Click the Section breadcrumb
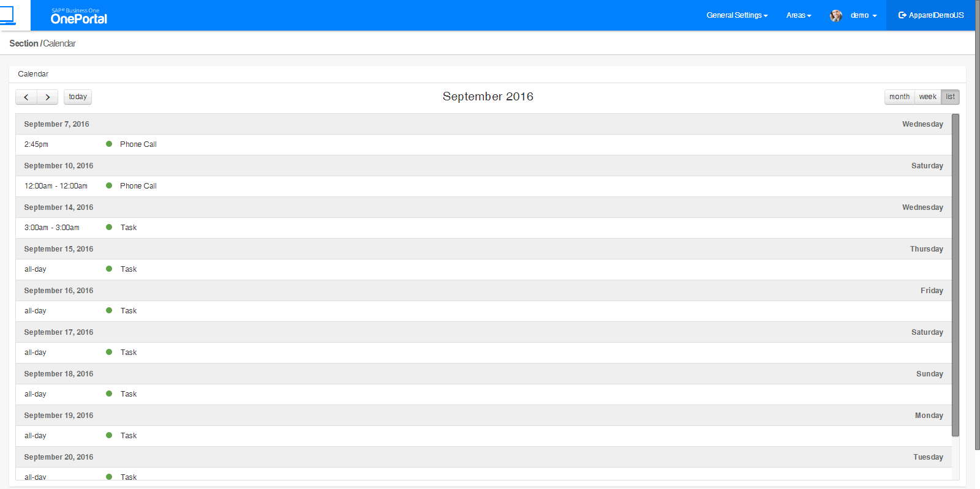 click(24, 43)
